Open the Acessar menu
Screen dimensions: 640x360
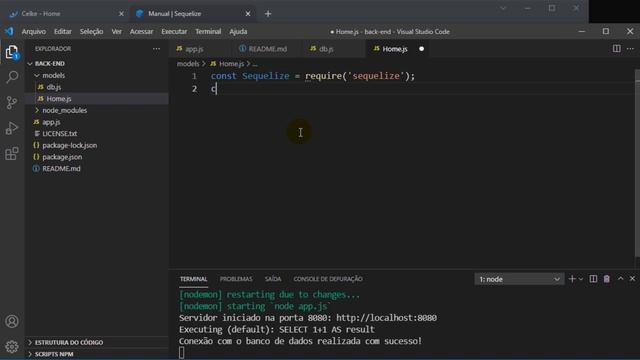141,31
